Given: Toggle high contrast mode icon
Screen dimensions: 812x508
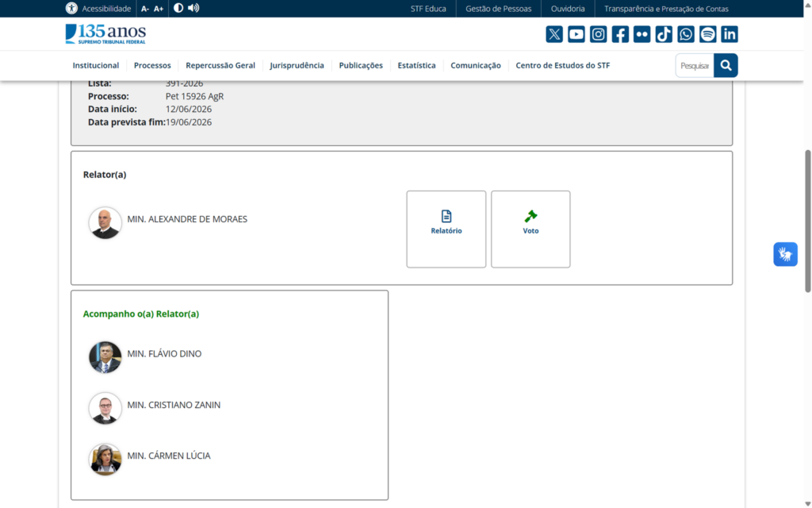Looking at the screenshot, I should (178, 8).
